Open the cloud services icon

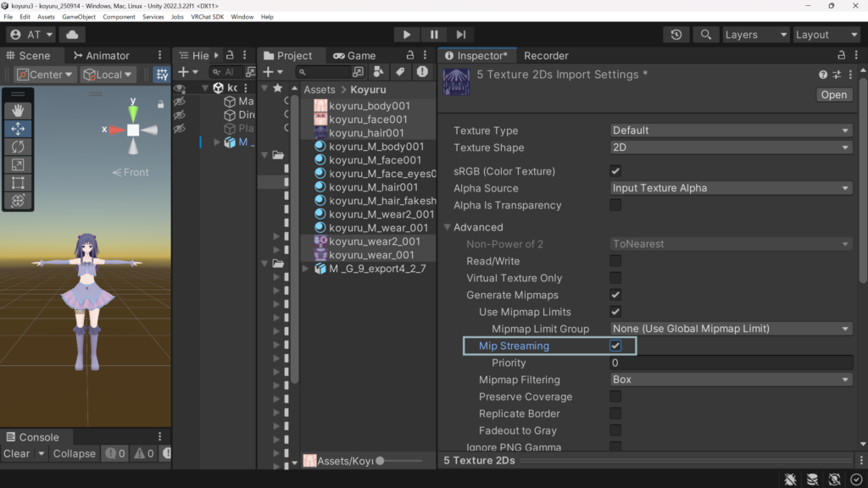[71, 35]
